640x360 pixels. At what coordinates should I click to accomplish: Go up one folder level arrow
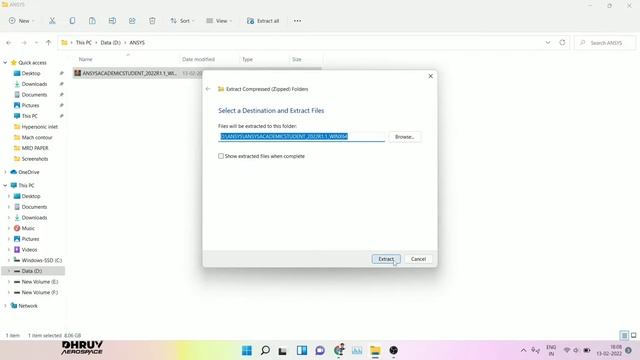click(49, 42)
